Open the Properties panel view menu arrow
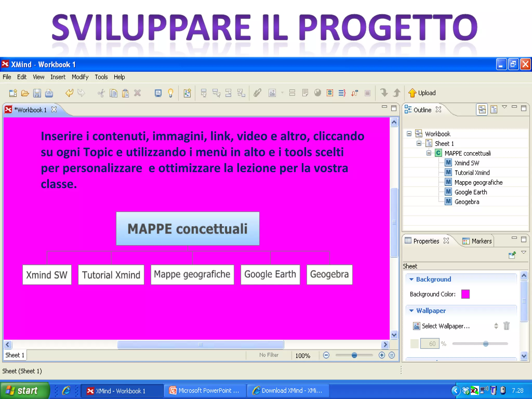This screenshot has width=532, height=399. tap(524, 252)
